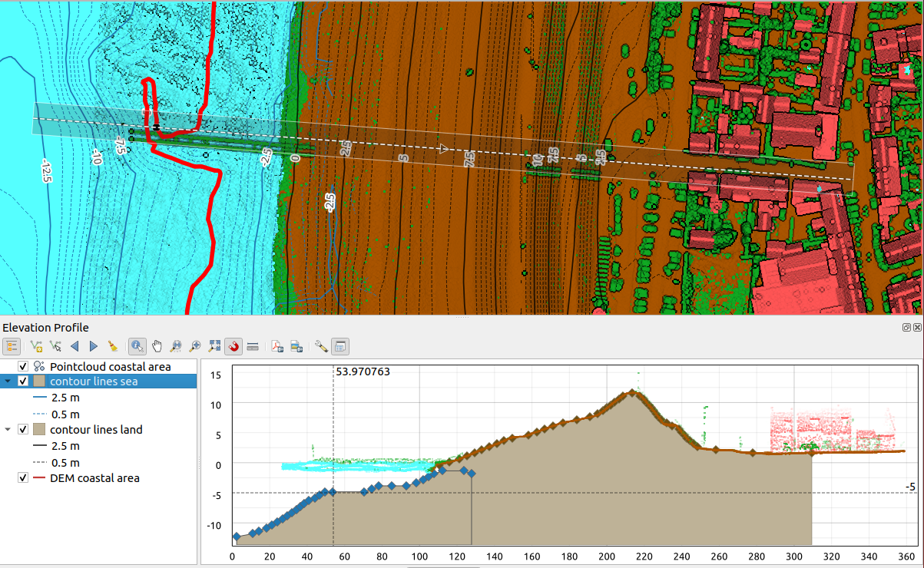Screen dimensions: 924x568
Task: Uncheck the Pointcloud coastal area layer
Action: [x=22, y=366]
